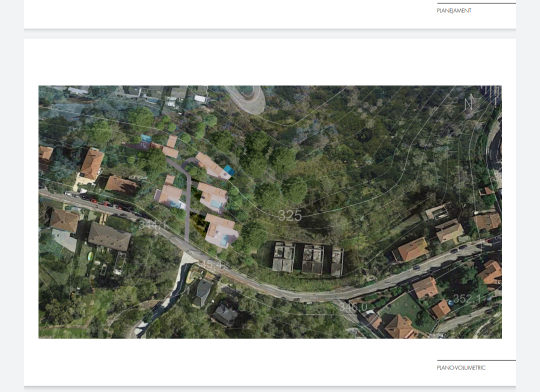Select the rightmost narrow gray building block

click(x=337, y=261)
